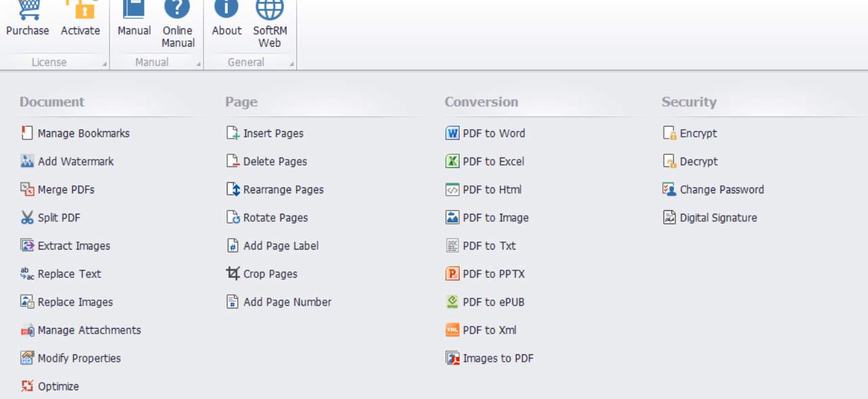The height and width of the screenshot is (399, 868).
Task: Open the PDF to Word link
Action: click(494, 133)
